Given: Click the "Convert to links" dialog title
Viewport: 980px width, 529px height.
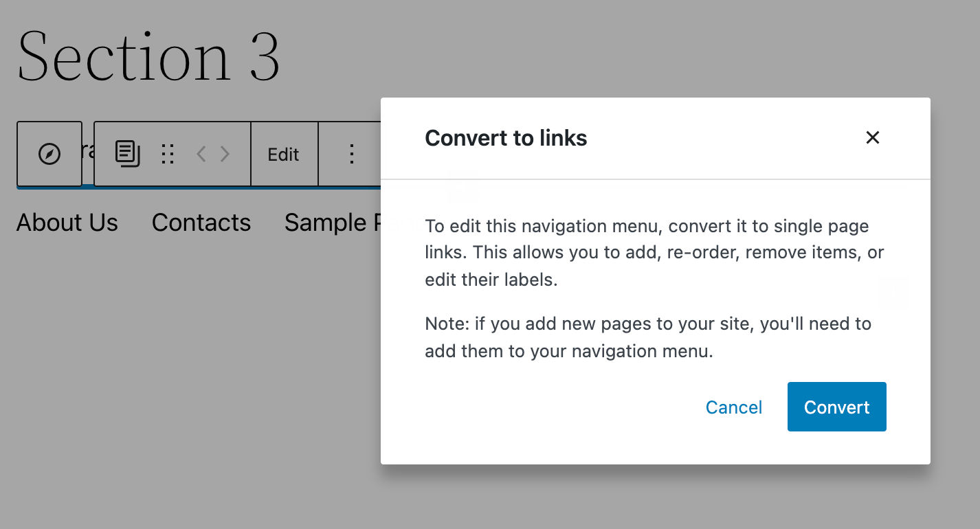Looking at the screenshot, I should tap(506, 138).
